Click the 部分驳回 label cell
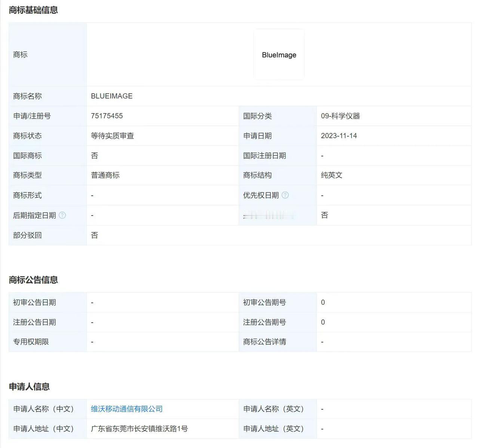Viewport: 479px width, 448px height. tap(48, 235)
